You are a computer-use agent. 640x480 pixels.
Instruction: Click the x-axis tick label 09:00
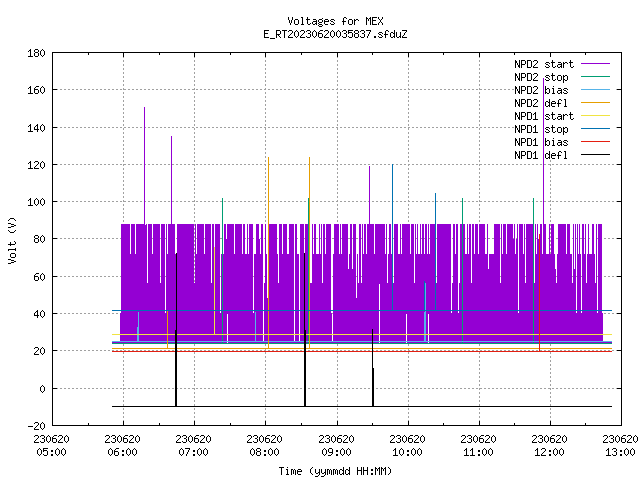(336, 452)
